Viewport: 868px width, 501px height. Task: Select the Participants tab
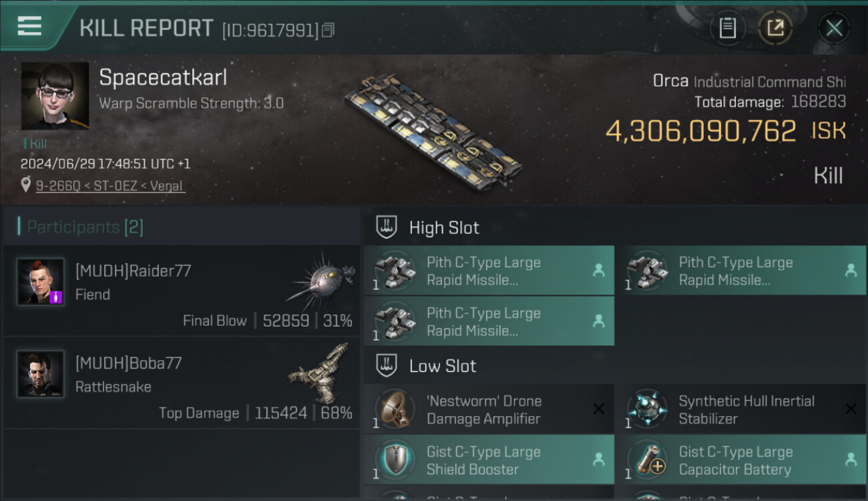coord(85,227)
